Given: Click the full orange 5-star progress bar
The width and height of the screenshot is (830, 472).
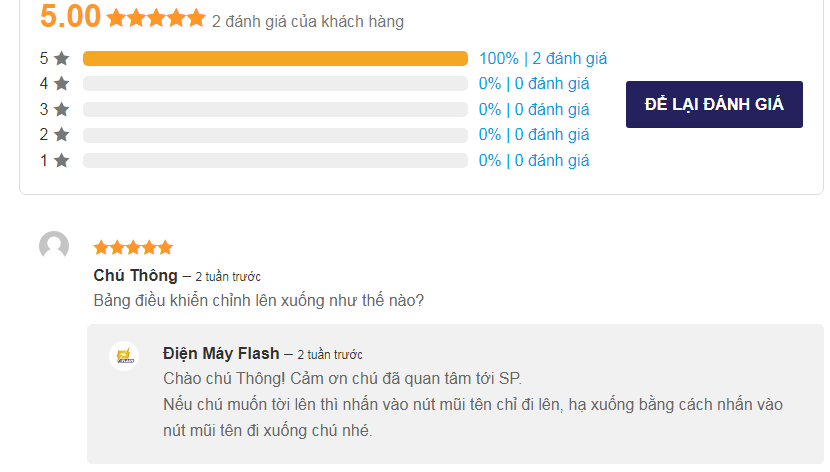Looking at the screenshot, I should point(275,58).
